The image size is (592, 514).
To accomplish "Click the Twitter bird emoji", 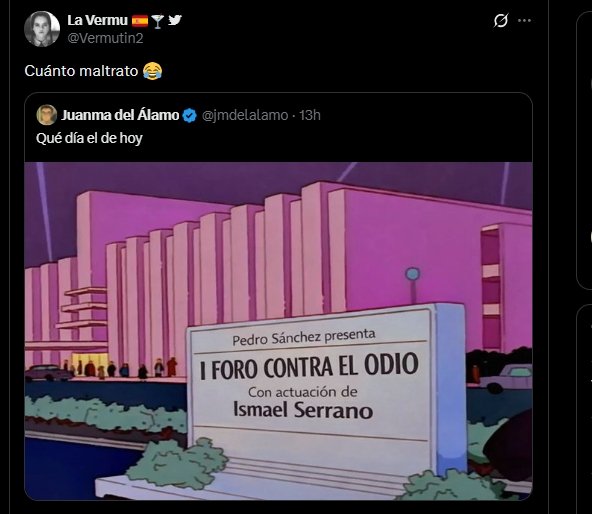I will point(175,20).
